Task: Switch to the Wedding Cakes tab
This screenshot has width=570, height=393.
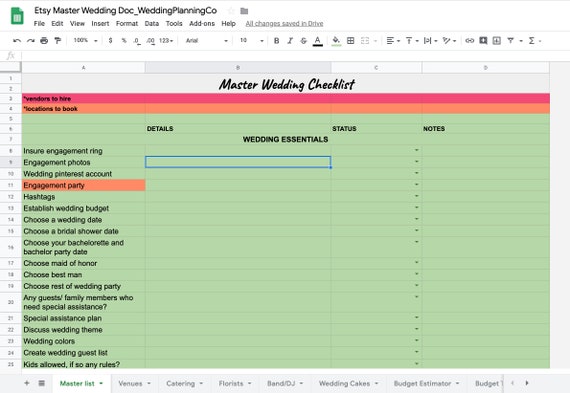Action: pyautogui.click(x=344, y=384)
